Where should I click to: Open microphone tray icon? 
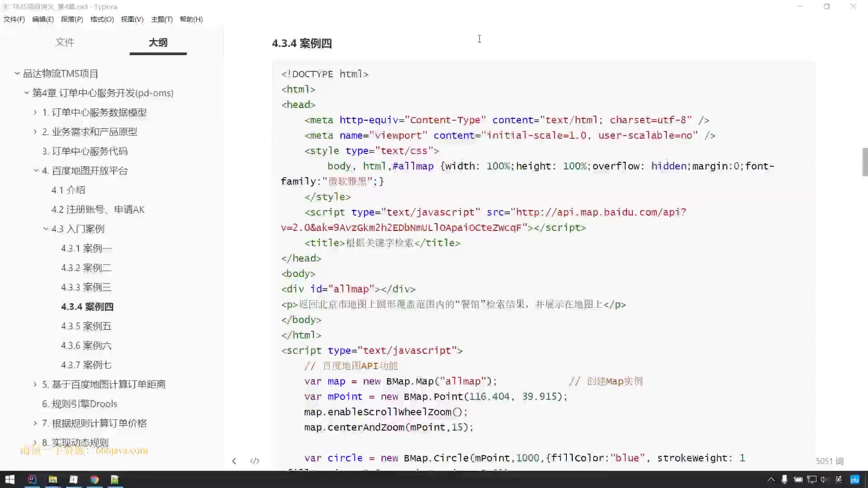pos(784,479)
